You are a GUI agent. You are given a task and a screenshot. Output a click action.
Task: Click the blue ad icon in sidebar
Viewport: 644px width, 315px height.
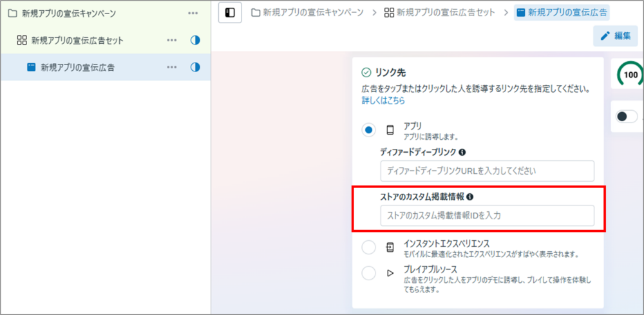click(31, 67)
